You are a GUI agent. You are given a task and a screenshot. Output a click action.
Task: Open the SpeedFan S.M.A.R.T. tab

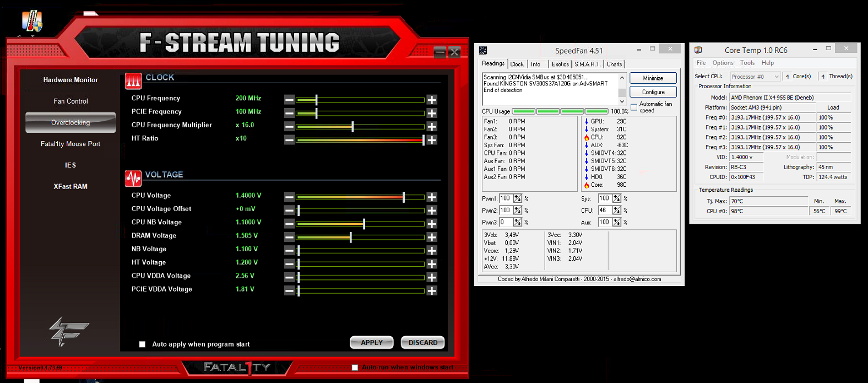[588, 64]
